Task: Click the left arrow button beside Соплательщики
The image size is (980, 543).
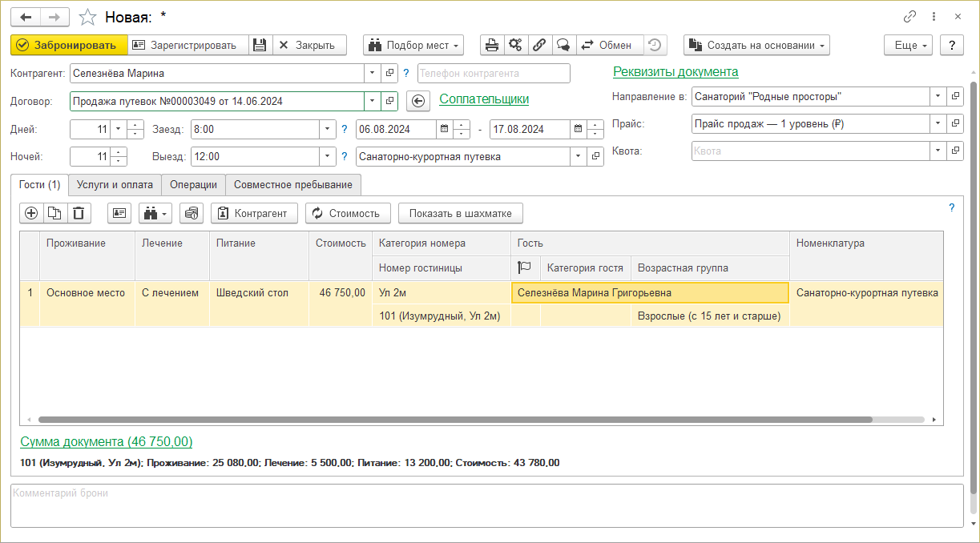Action: (417, 100)
